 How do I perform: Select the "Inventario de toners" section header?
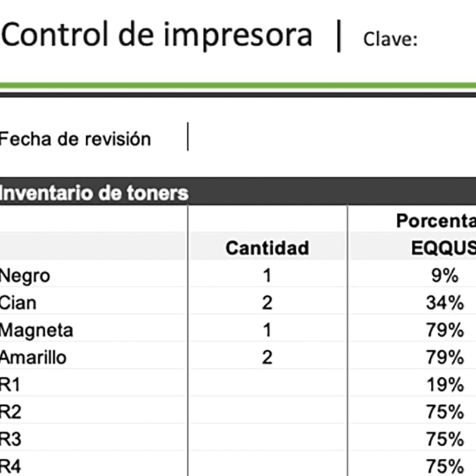(x=94, y=193)
